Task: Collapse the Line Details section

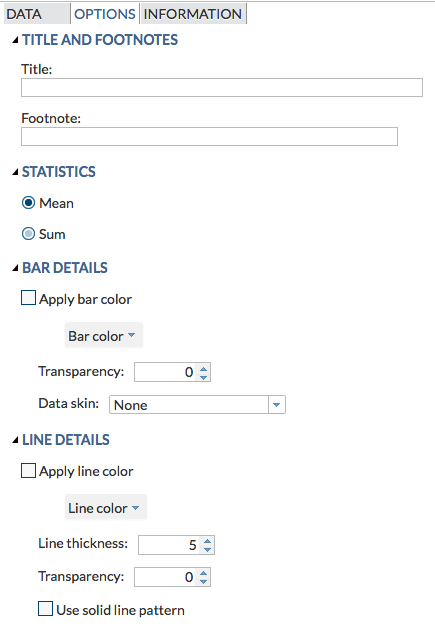Action: click(x=15, y=440)
